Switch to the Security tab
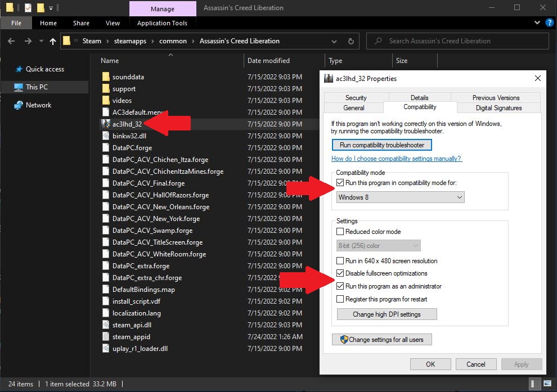The width and height of the screenshot is (557, 392). 356,98
